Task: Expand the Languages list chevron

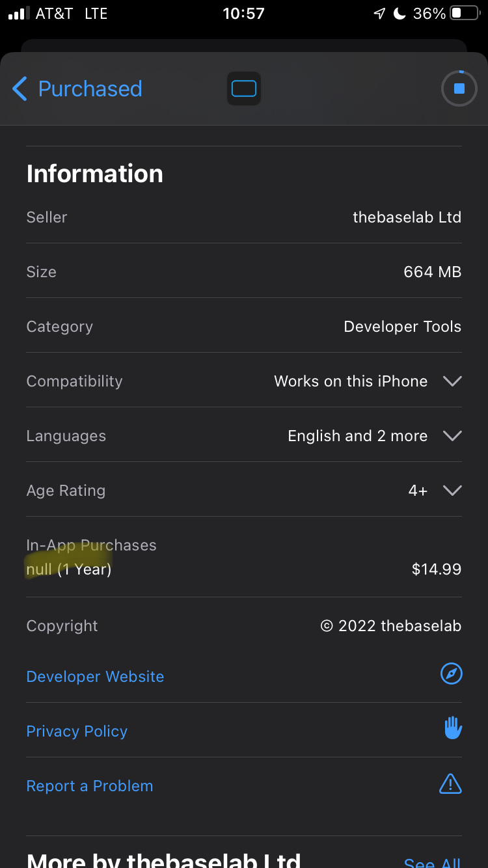Action: click(452, 436)
